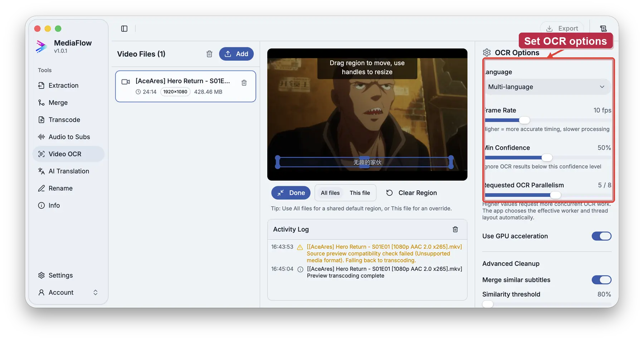Viewport: 644px width, 340px height.
Task: Toggle Merge similar subtitles switch
Action: 601,280
